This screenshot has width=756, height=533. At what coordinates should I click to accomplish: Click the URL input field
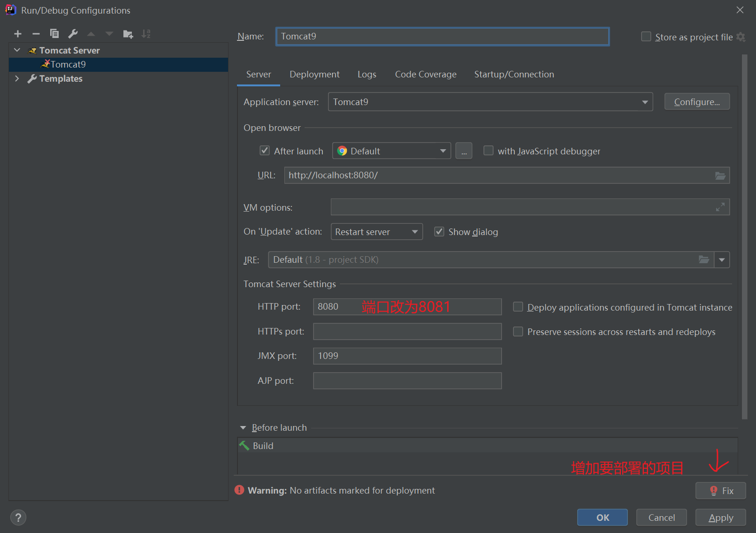[x=507, y=175]
